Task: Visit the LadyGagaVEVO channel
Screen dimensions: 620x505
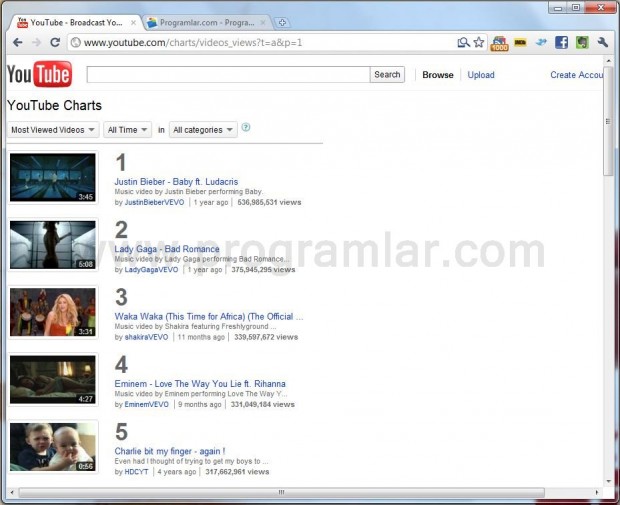Action: coord(151,270)
